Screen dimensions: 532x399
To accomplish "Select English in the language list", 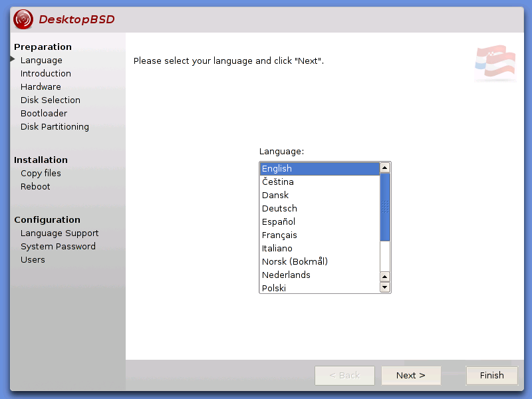I will (x=320, y=169).
